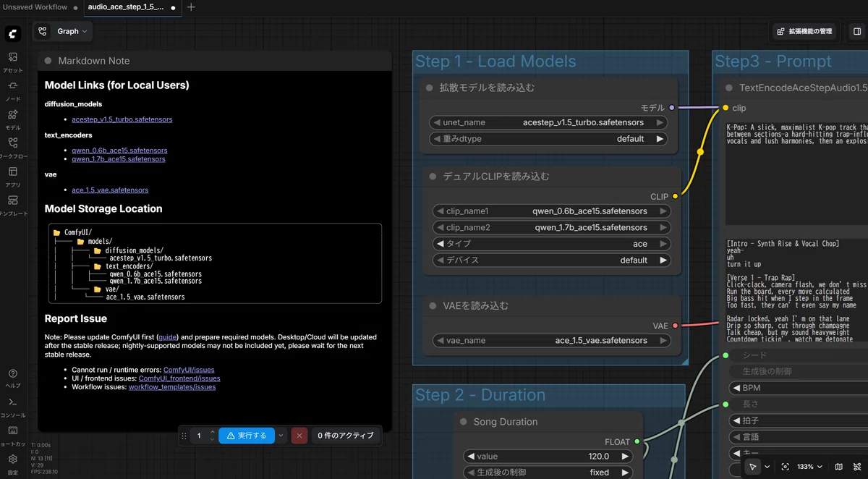
Task: Collapse the 拡散モデルを読み込む node via its dot
Action: tap(430, 88)
